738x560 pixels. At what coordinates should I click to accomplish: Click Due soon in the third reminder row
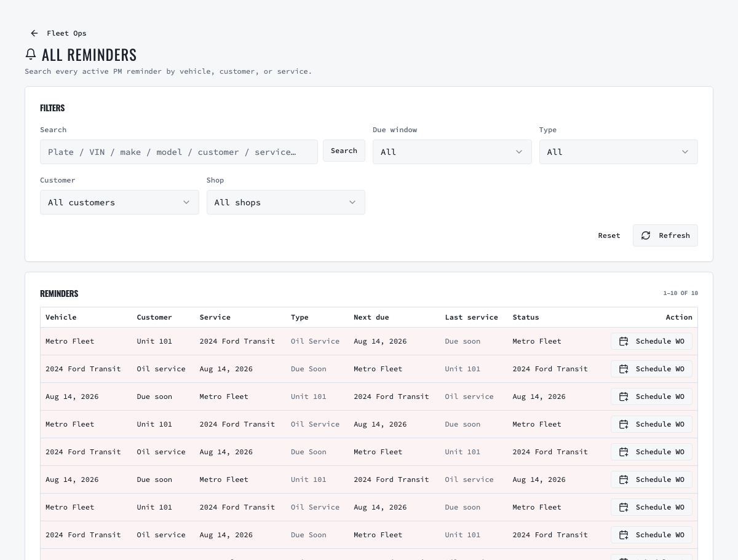pyautogui.click(x=154, y=396)
